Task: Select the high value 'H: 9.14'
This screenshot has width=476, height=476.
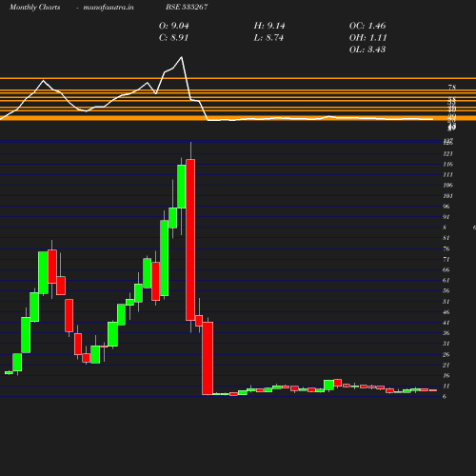Action: click(x=269, y=26)
